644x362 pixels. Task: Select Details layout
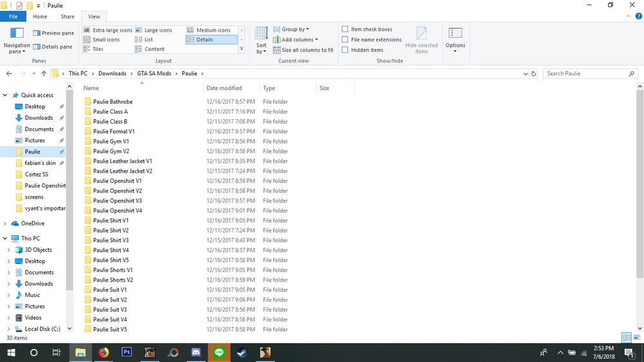click(211, 39)
